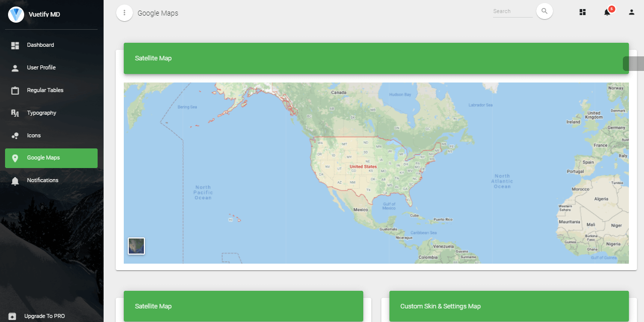Open Regular Tables via its clipboard icon
The width and height of the screenshot is (644, 322).
click(16, 90)
